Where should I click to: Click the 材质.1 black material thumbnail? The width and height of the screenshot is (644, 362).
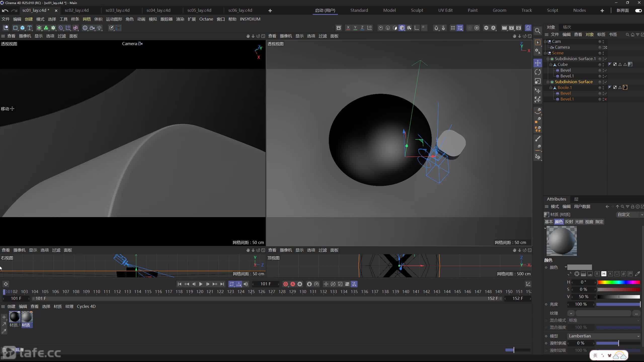point(15,317)
